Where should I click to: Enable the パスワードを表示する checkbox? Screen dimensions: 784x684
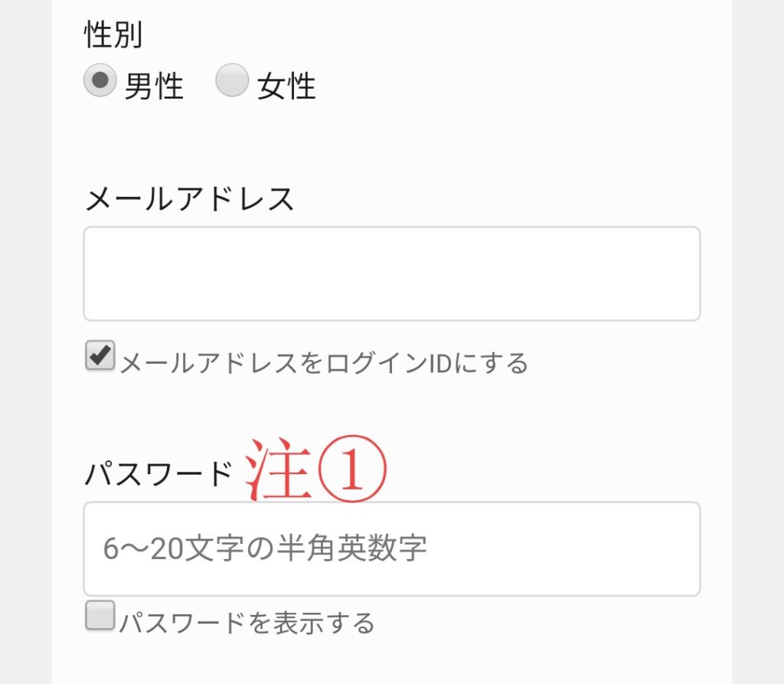100,616
